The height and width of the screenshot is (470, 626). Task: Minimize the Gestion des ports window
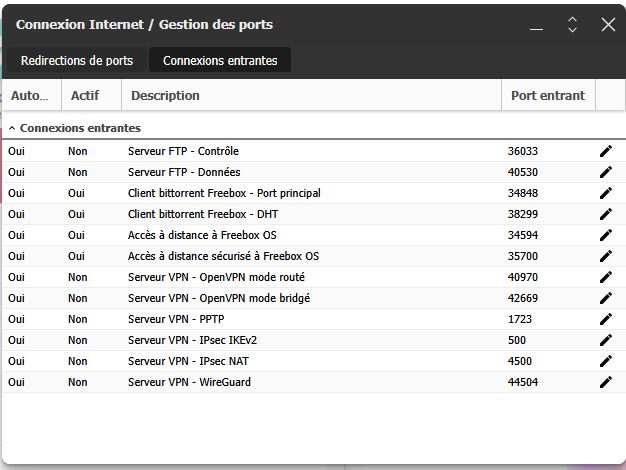(537, 25)
